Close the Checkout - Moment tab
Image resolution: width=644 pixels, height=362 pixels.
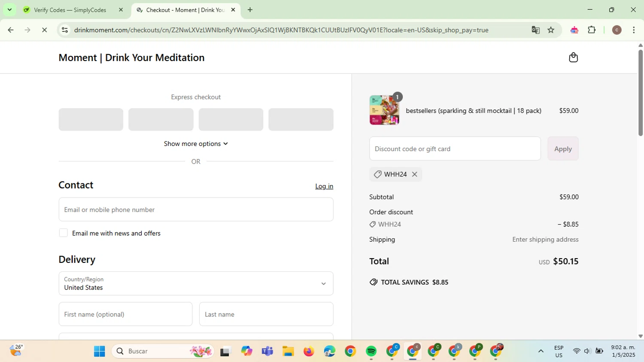pos(233,10)
